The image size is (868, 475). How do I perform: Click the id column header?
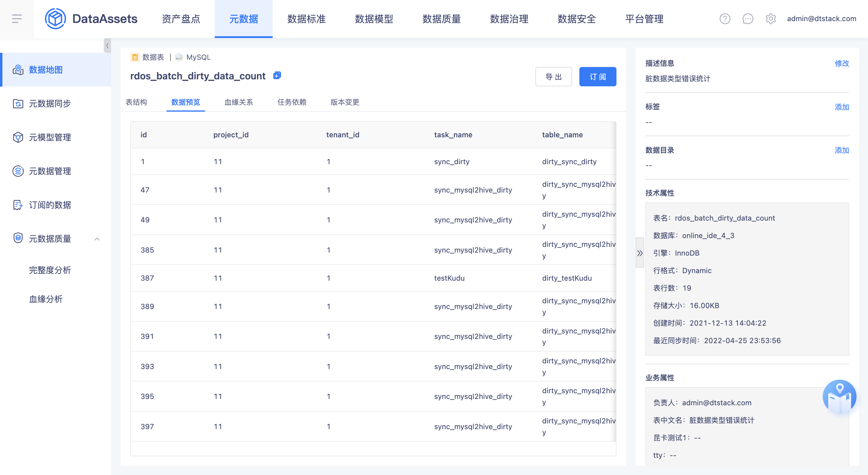(144, 135)
